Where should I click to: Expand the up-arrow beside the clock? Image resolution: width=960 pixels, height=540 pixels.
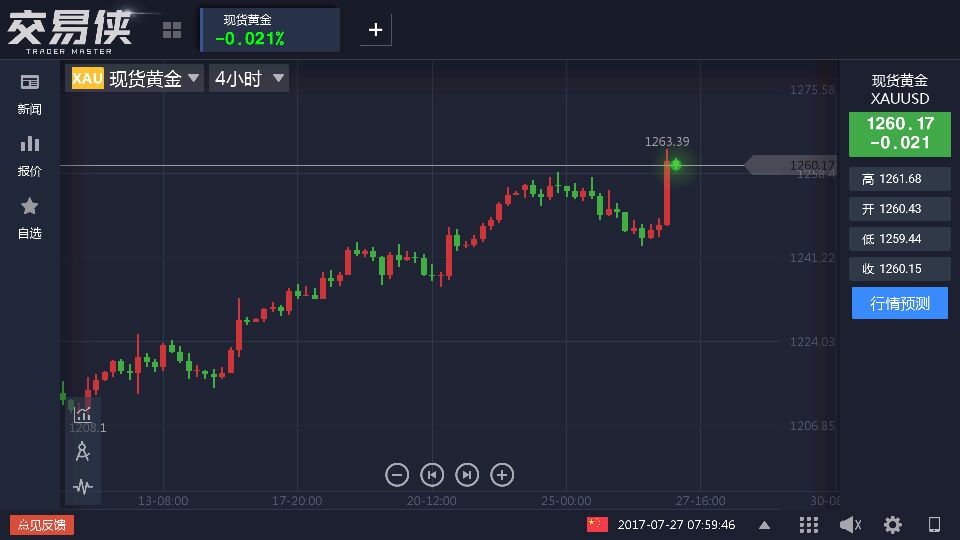[x=765, y=525]
